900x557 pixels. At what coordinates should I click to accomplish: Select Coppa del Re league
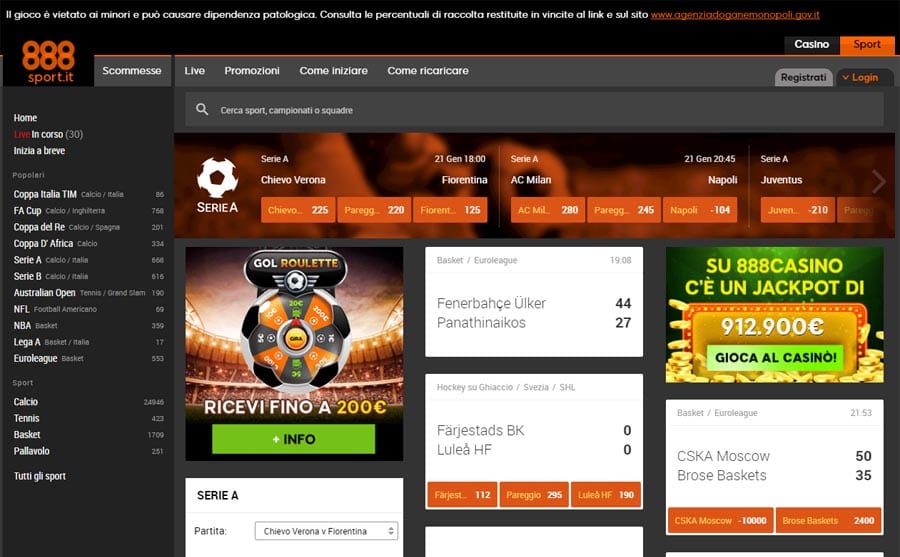(88, 227)
